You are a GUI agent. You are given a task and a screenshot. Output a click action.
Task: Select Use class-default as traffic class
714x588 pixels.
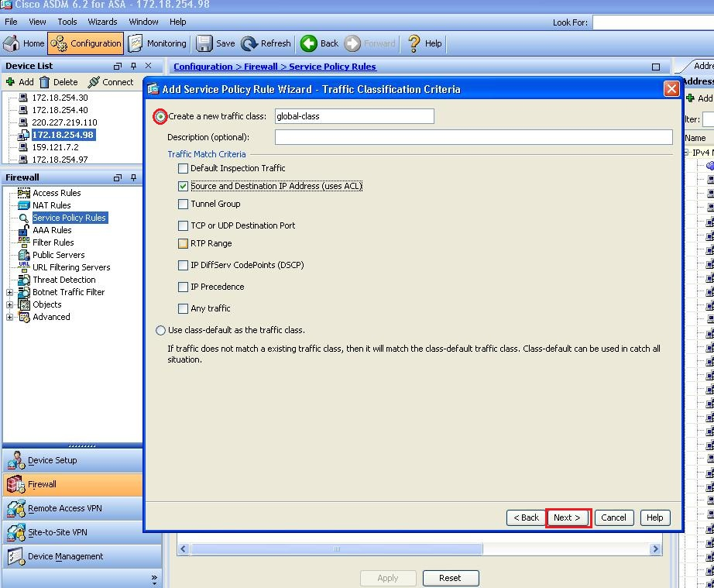(x=160, y=330)
